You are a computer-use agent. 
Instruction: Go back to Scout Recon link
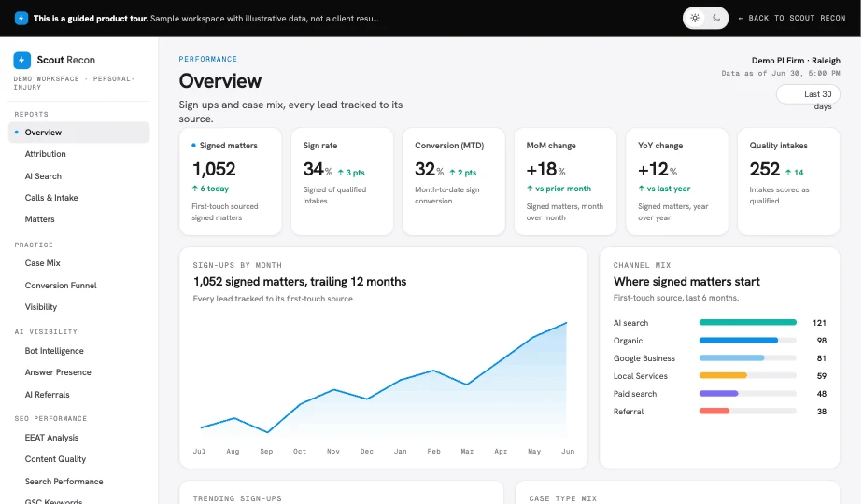[x=791, y=18]
